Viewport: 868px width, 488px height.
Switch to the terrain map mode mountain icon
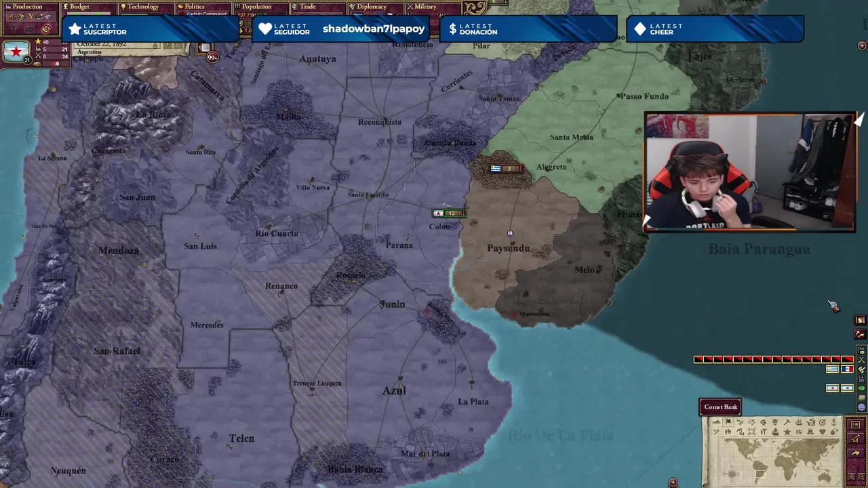click(x=717, y=422)
